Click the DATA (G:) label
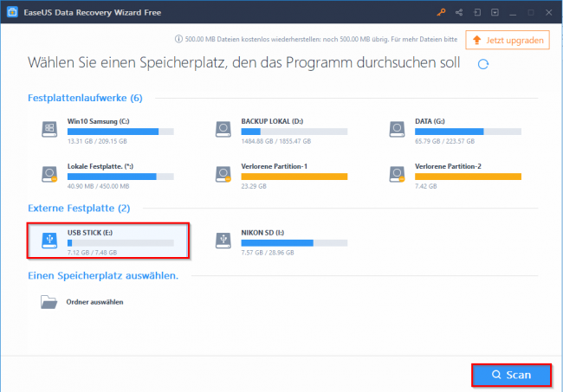This screenshot has height=392, width=563. pos(430,121)
